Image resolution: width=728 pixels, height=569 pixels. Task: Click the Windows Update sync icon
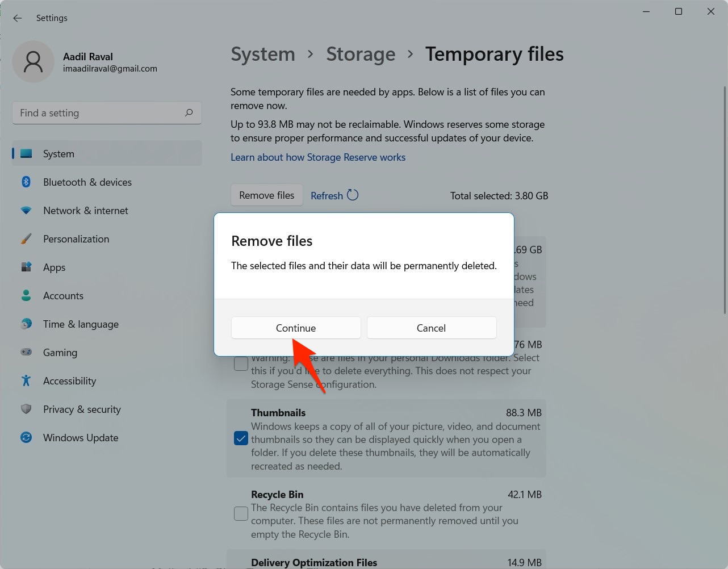click(26, 437)
